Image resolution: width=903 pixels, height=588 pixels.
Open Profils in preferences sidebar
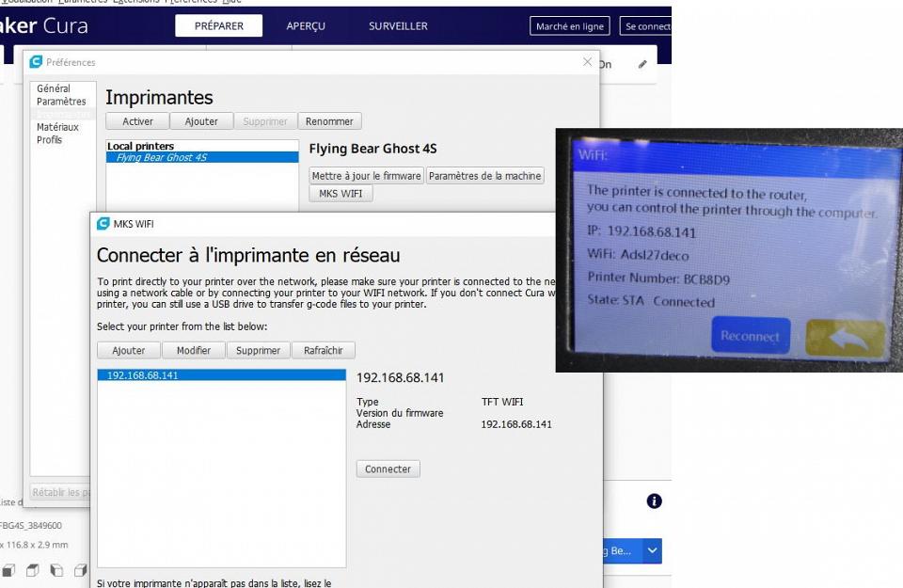(49, 139)
